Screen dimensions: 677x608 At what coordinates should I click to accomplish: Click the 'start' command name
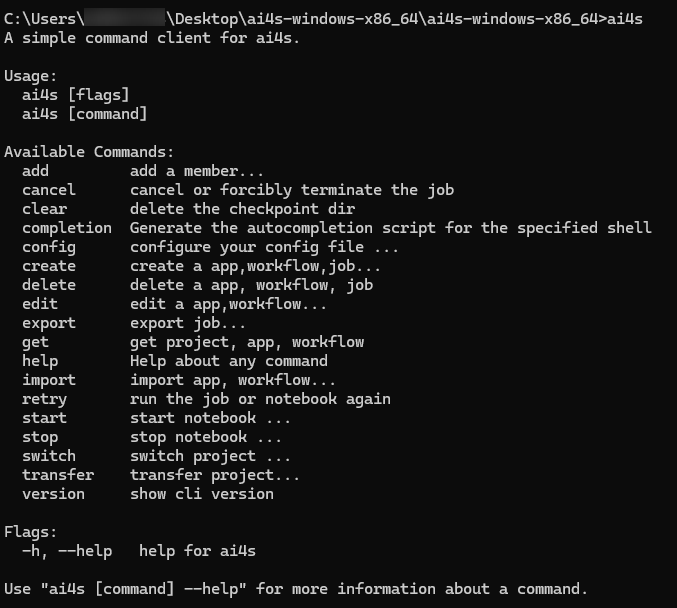click(44, 418)
